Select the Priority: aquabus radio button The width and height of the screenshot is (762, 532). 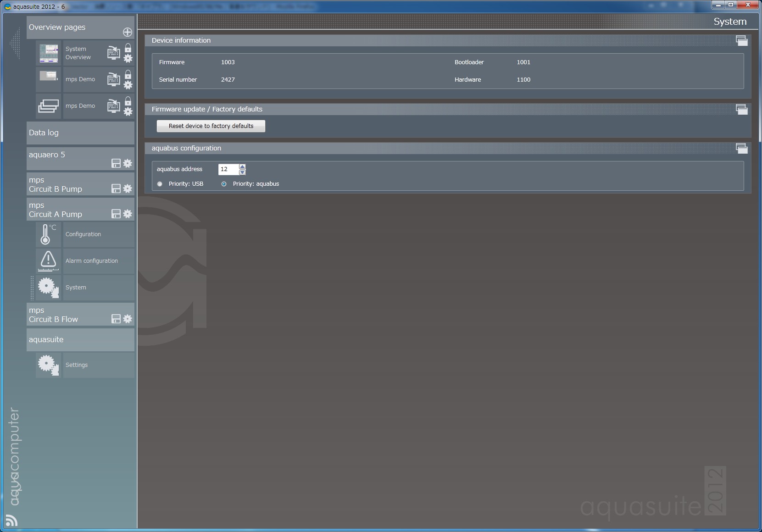tap(224, 184)
